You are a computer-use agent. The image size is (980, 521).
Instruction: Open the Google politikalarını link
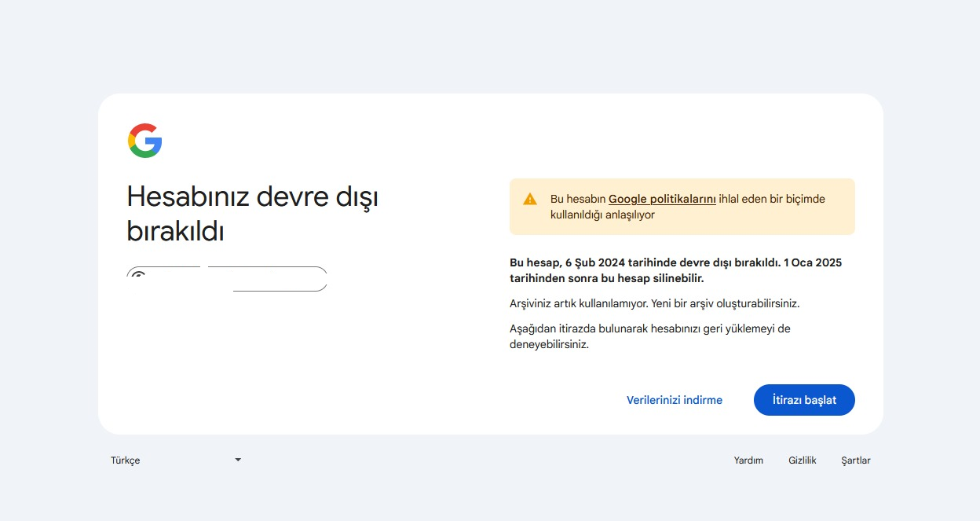pyautogui.click(x=662, y=199)
